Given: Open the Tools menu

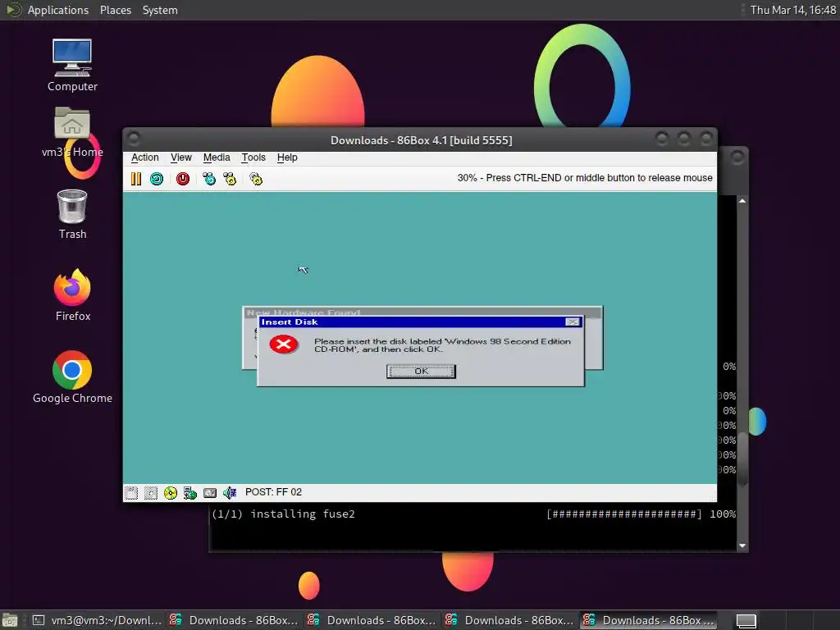Looking at the screenshot, I should click(x=253, y=157).
